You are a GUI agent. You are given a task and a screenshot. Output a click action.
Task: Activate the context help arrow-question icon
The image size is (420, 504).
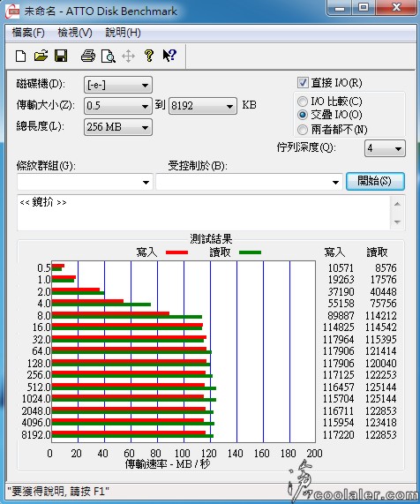point(169,56)
